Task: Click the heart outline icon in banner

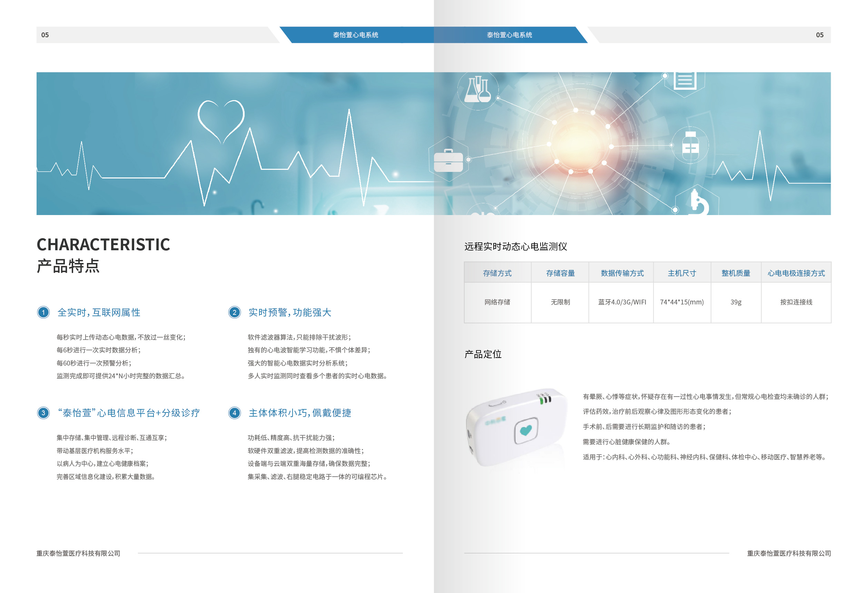Action: click(x=221, y=120)
